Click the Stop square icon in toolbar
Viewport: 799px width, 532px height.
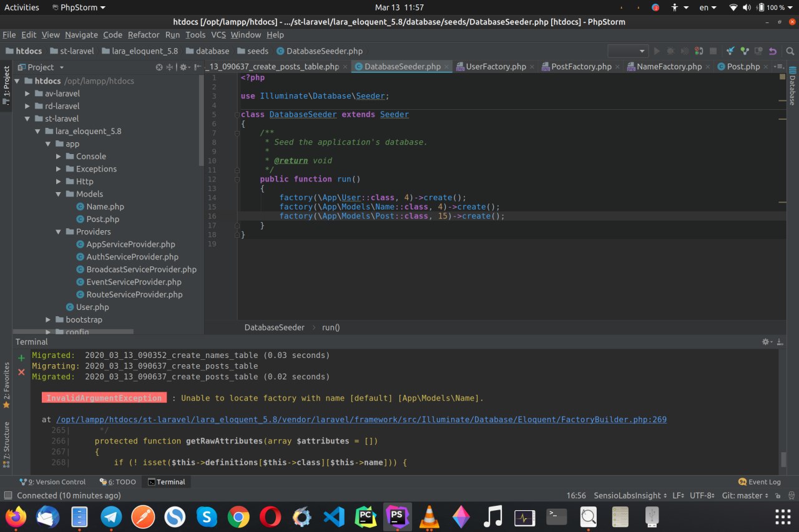click(x=712, y=51)
